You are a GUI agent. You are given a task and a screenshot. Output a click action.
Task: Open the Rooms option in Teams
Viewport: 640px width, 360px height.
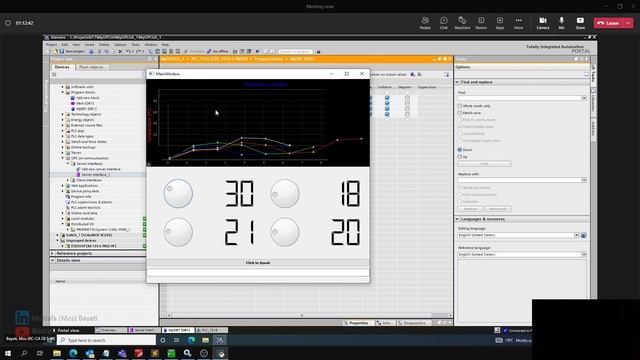coord(481,23)
